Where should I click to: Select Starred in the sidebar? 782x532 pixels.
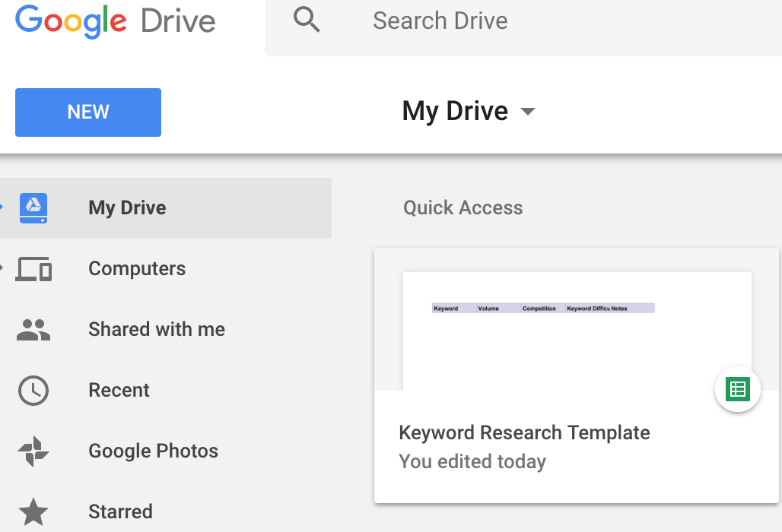pos(120,511)
